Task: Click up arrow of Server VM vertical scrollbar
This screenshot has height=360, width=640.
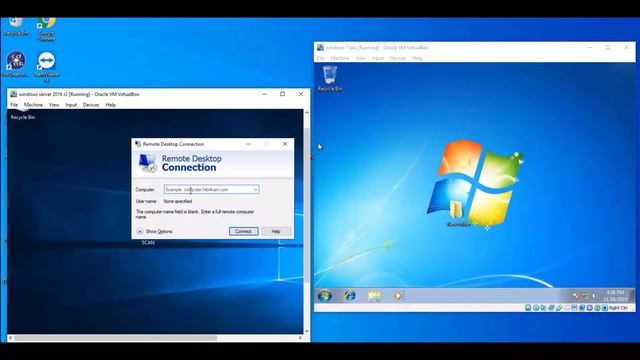Action: (x=307, y=112)
